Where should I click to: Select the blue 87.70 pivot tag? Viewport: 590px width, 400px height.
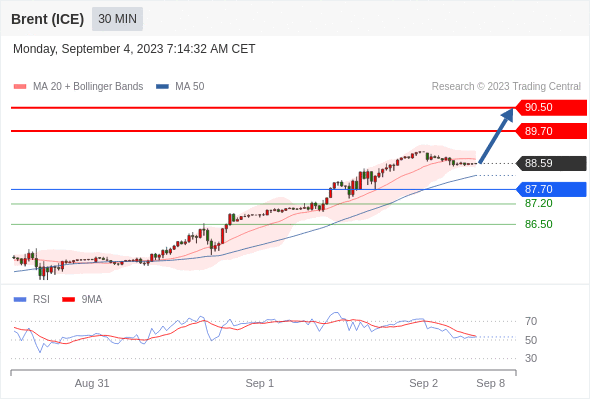pyautogui.click(x=551, y=189)
